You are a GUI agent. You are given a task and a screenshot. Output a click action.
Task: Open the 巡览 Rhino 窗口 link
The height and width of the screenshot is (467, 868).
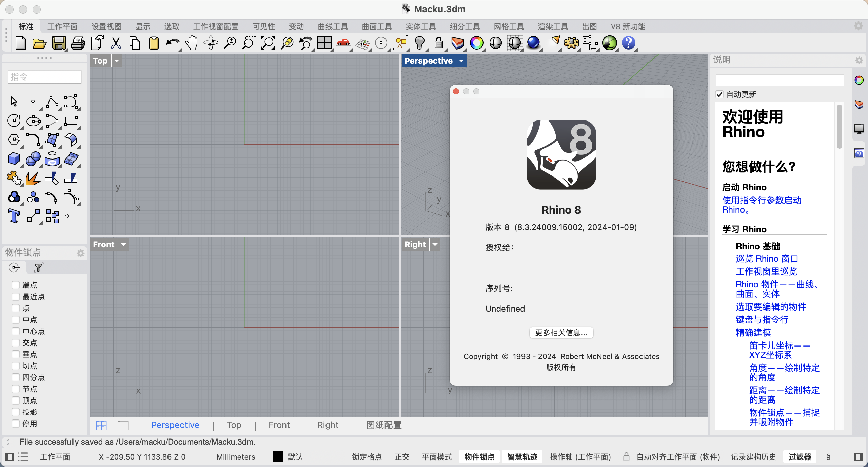tap(767, 259)
